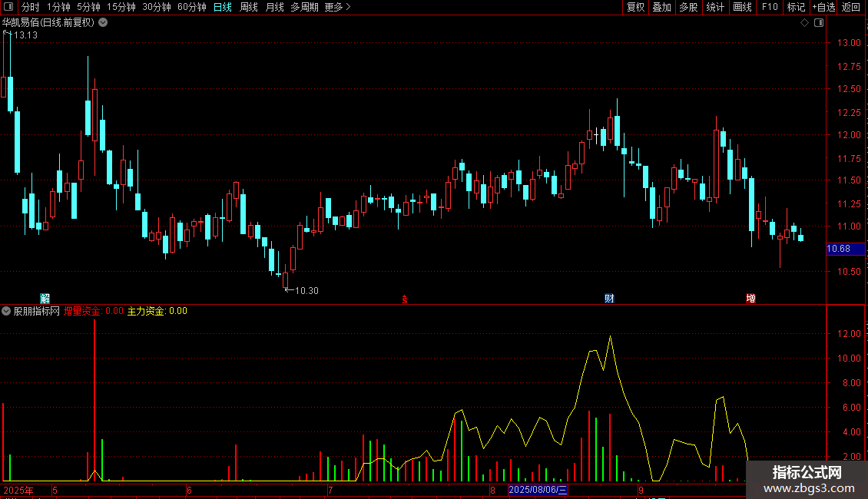Open the circular dropdown beside 股朋指标网 indicator

(x=6, y=311)
